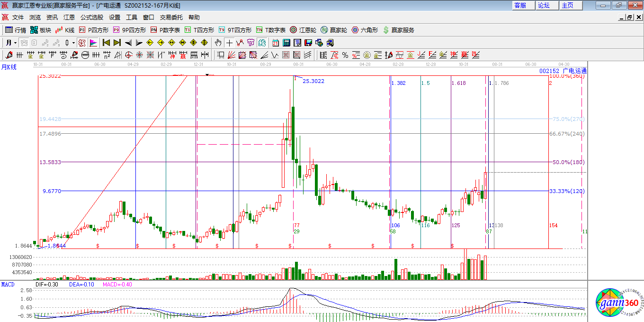Open the 公式选股 menu
The image size is (644, 322).
[91, 17]
